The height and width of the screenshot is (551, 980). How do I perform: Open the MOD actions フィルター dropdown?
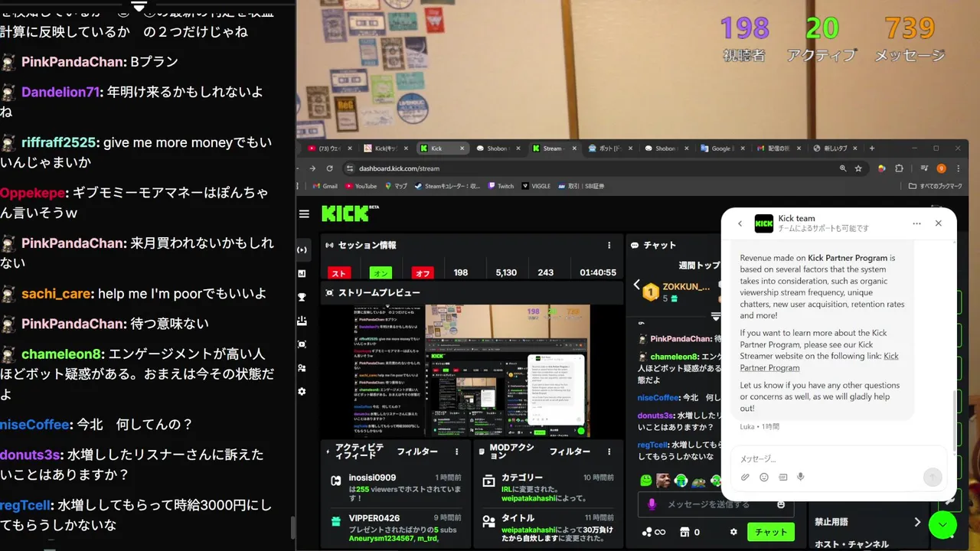click(x=570, y=452)
